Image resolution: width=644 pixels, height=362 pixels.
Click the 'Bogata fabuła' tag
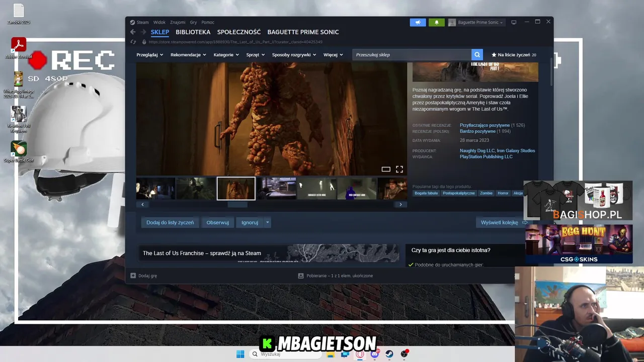coord(426,193)
